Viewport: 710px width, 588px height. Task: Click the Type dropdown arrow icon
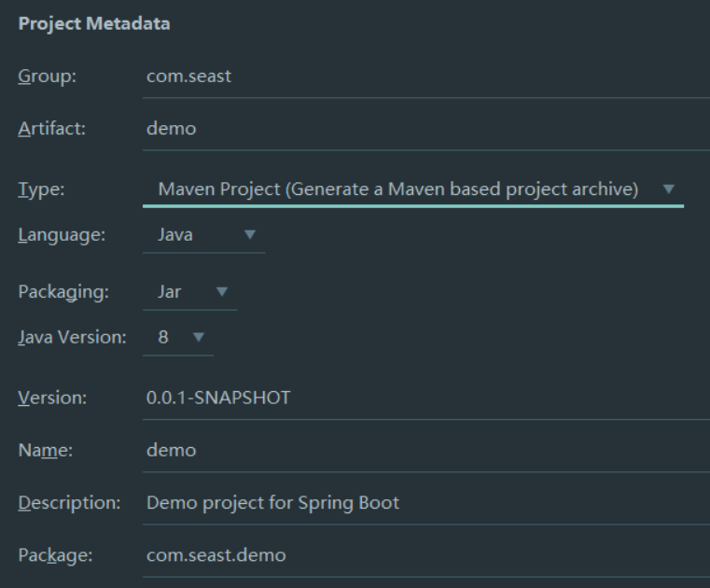pos(668,189)
